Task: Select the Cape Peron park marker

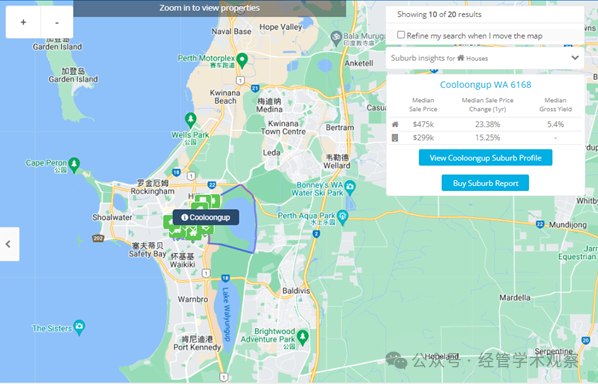Action: point(74,164)
